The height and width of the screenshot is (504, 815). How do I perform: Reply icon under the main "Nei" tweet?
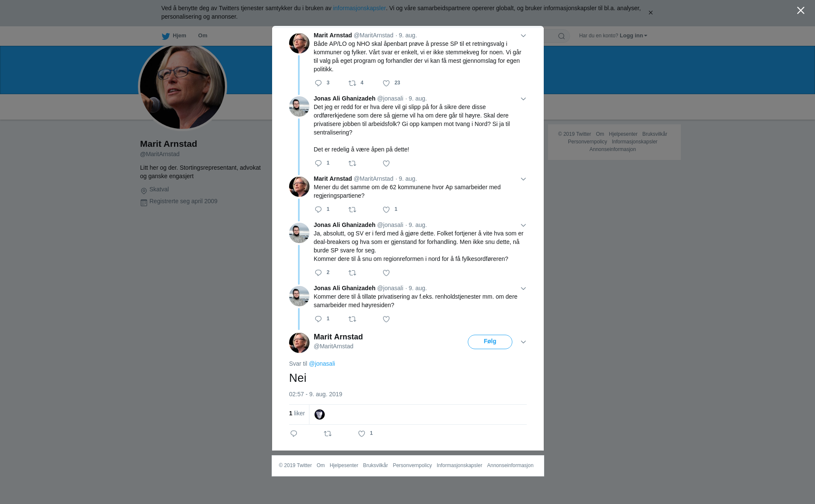[294, 434]
